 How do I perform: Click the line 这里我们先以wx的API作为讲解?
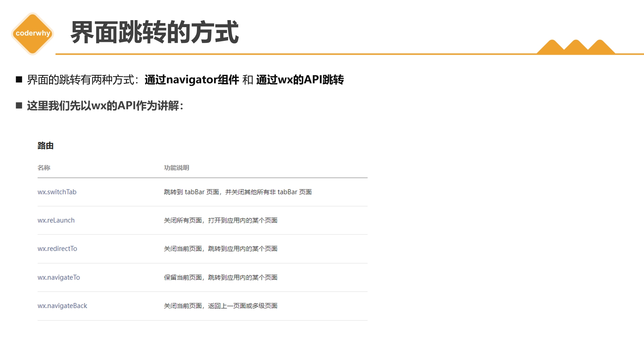[105, 106]
